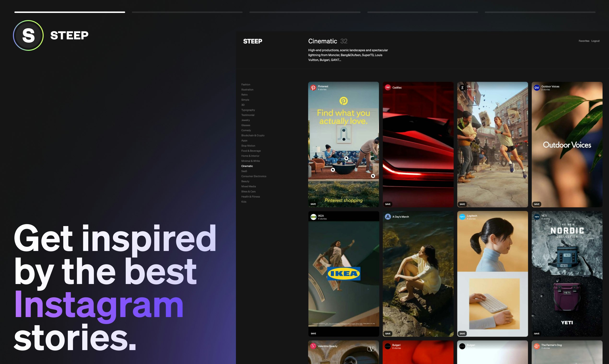Open Favorites link in header

(584, 41)
